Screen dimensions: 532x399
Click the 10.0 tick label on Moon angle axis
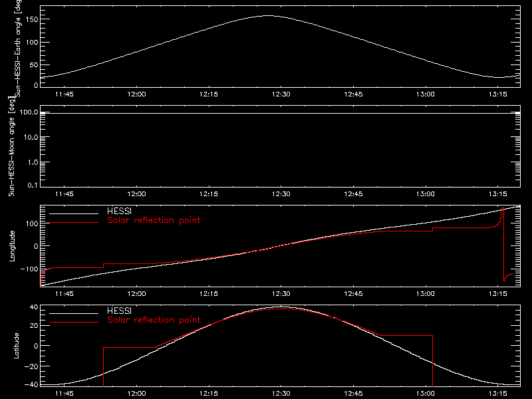[x=31, y=137]
